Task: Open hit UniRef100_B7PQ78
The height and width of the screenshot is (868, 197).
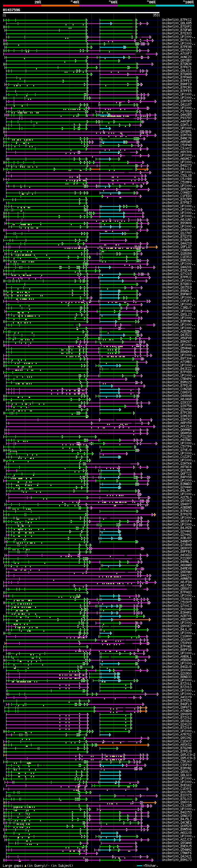Action: tap(177, 514)
